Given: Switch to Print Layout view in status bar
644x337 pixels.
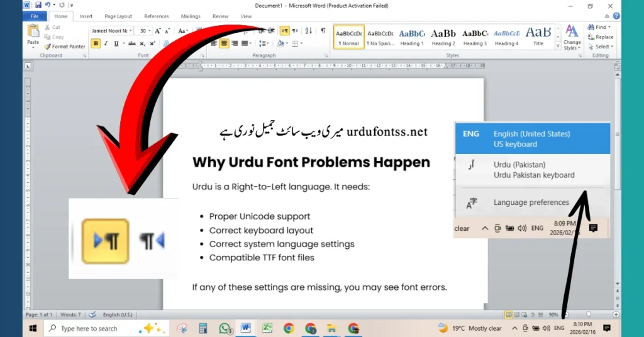Looking at the screenshot, I should pos(508,315).
